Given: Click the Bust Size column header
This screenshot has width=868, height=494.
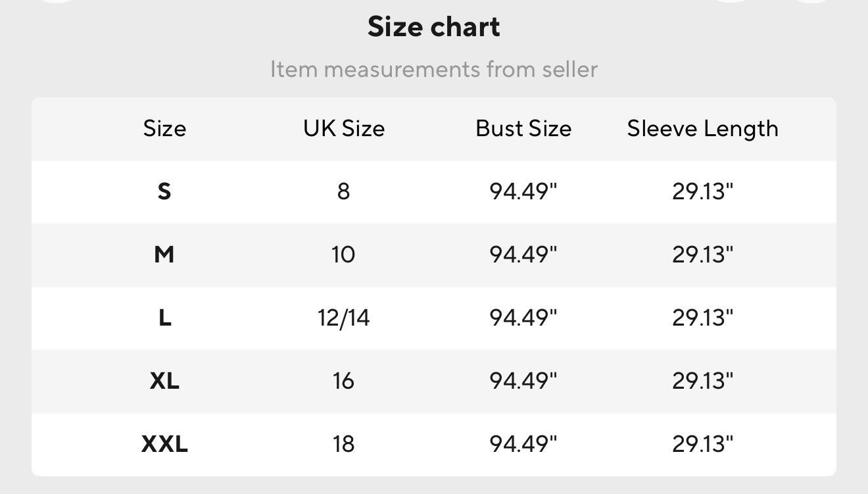Looking at the screenshot, I should coord(523,128).
